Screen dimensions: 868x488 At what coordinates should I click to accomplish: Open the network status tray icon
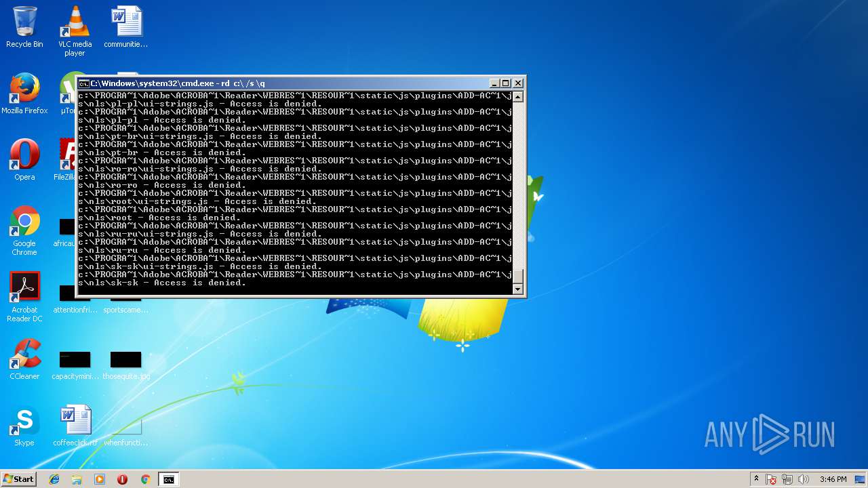coord(787,479)
